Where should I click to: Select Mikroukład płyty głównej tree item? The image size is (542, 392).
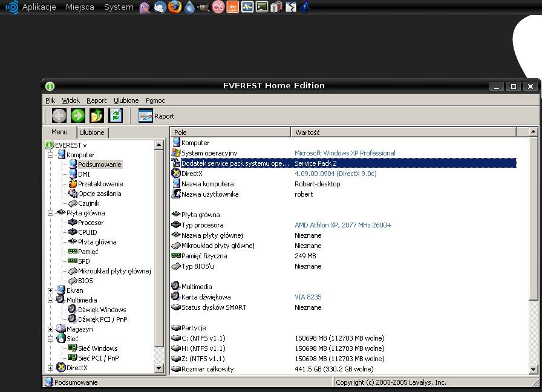(109, 271)
